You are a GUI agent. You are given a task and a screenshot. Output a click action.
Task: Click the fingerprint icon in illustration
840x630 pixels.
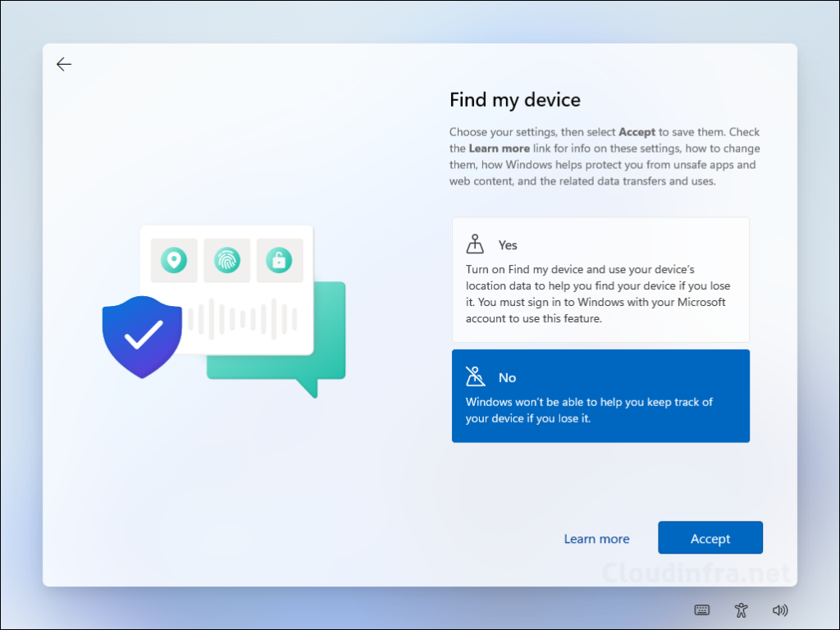pyautogui.click(x=226, y=261)
